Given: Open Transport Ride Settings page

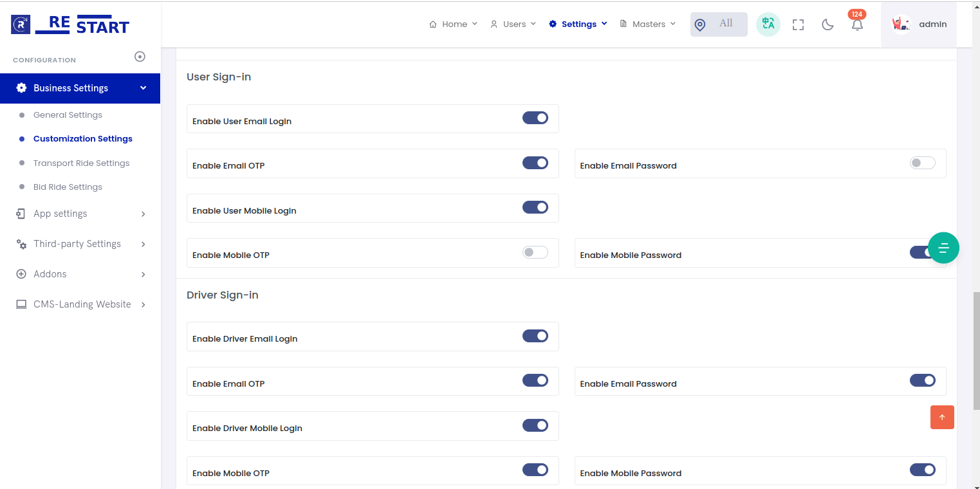Looking at the screenshot, I should [x=81, y=163].
